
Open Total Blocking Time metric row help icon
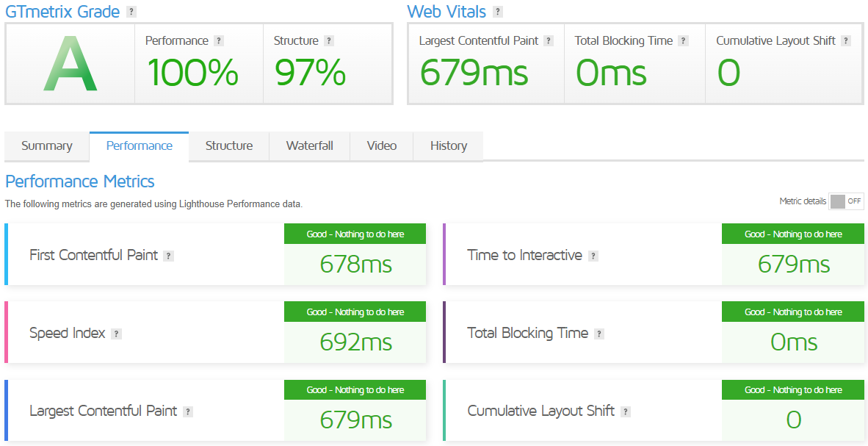pyautogui.click(x=599, y=334)
